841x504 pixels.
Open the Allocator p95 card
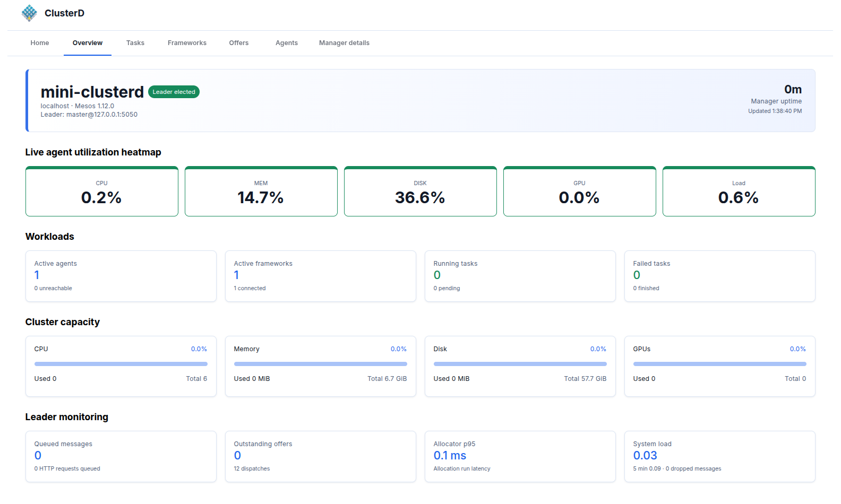point(520,457)
